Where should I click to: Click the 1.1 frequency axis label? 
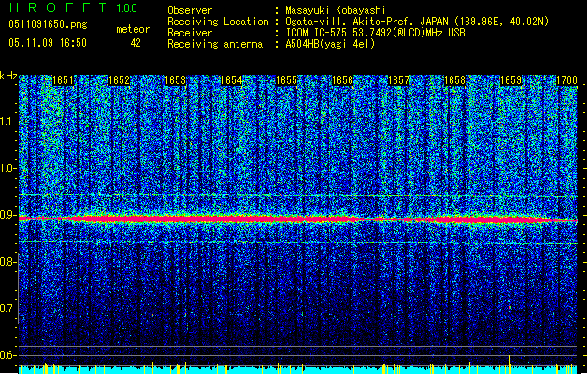pos(7,121)
